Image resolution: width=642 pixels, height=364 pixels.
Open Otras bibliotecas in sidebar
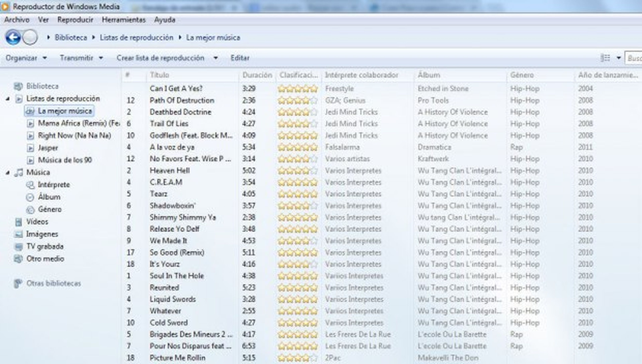click(x=53, y=284)
